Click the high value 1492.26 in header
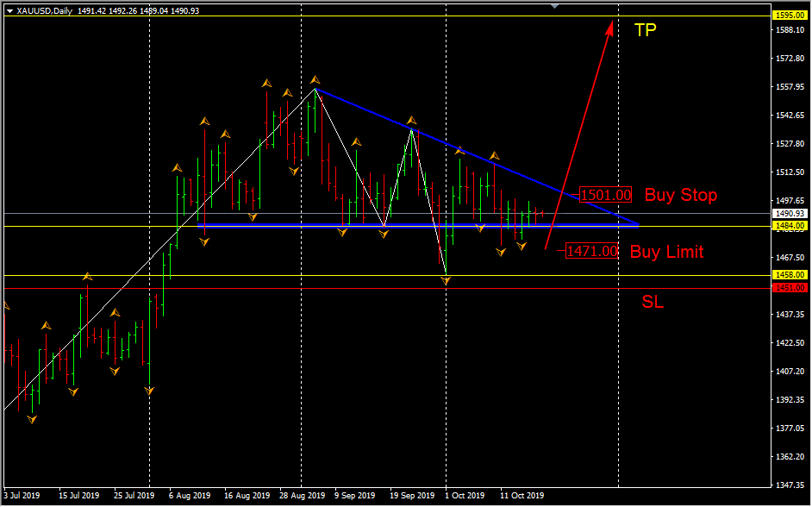This screenshot has height=507, width=812. [122, 10]
